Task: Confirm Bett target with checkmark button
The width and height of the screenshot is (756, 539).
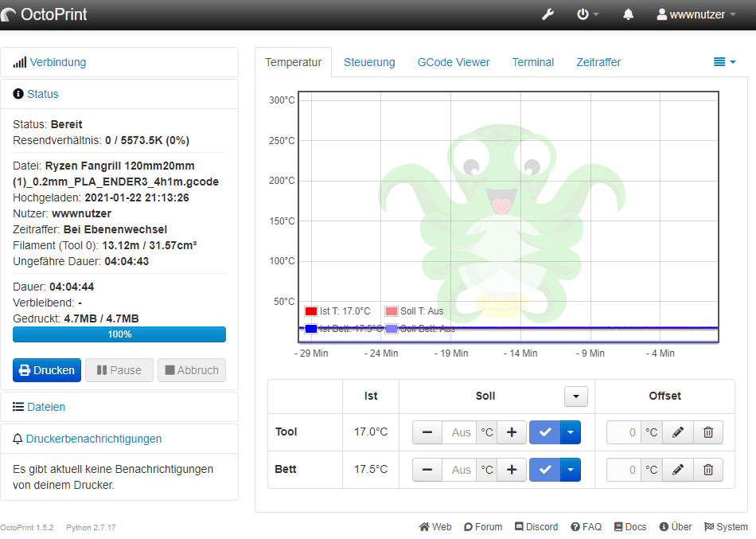Action: [x=545, y=470]
